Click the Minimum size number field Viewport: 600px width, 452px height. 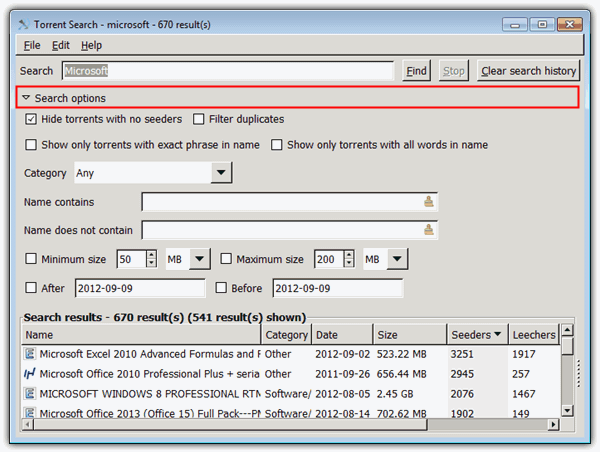[132, 259]
